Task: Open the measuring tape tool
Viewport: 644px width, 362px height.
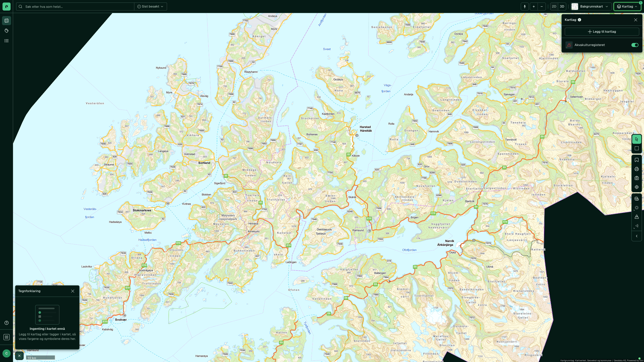Action: [637, 199]
